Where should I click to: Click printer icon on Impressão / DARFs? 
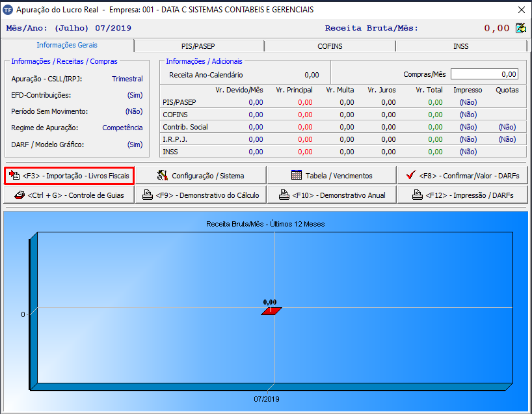coord(418,195)
